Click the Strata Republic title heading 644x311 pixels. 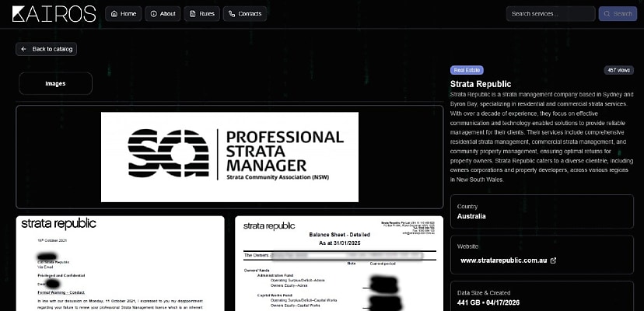[481, 84]
